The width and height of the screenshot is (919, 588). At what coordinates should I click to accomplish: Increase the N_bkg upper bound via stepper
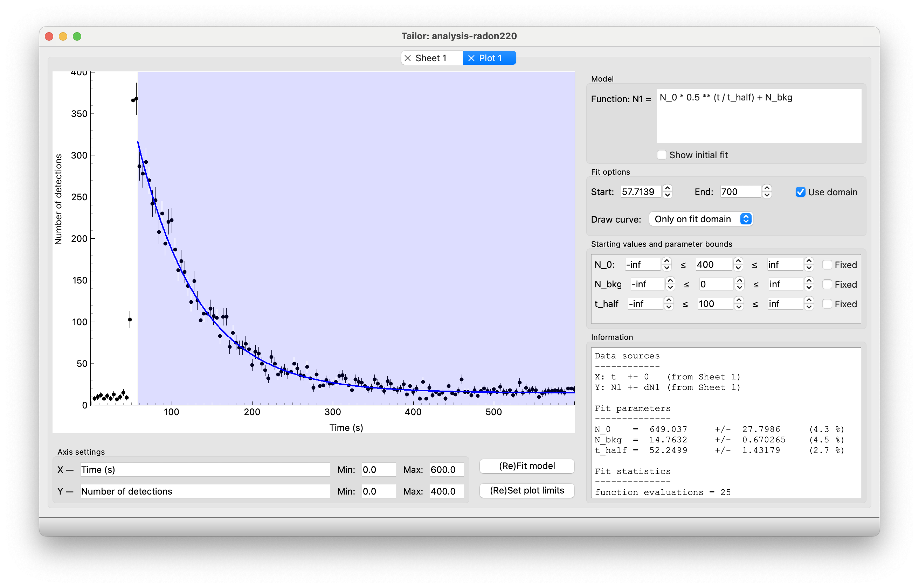pos(809,281)
